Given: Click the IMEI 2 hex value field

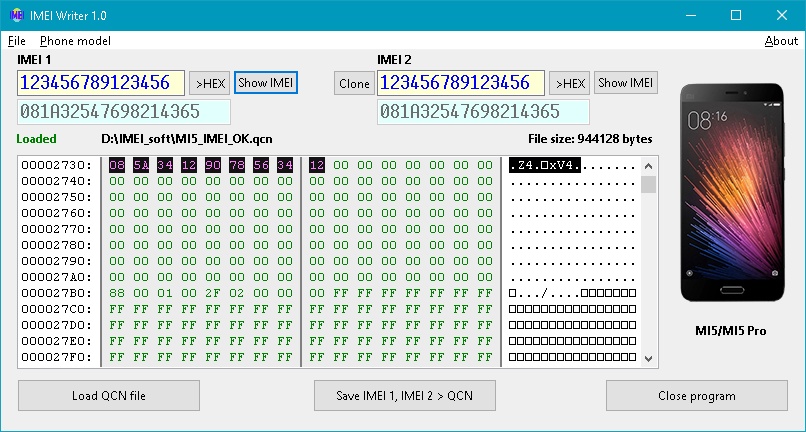Looking at the screenshot, I should pos(484,111).
